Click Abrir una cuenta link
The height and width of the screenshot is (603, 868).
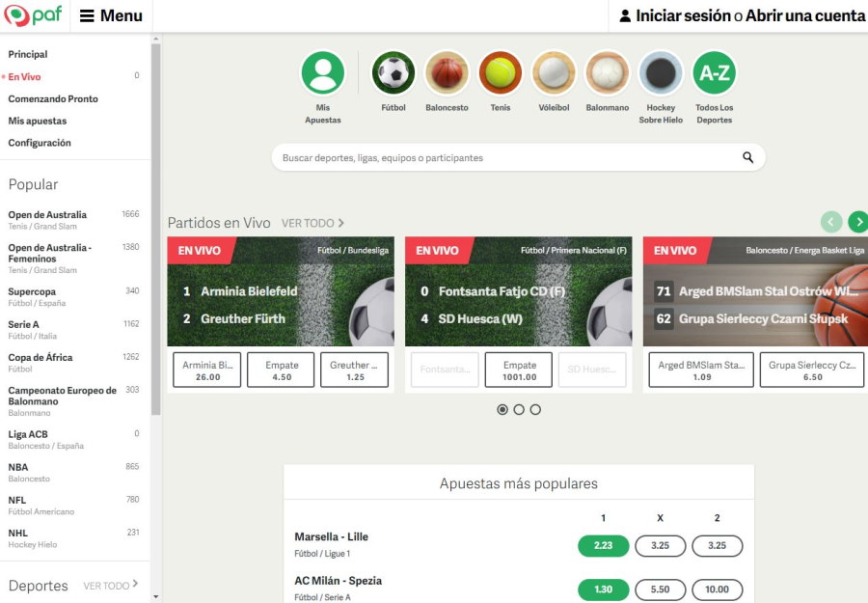[805, 15]
